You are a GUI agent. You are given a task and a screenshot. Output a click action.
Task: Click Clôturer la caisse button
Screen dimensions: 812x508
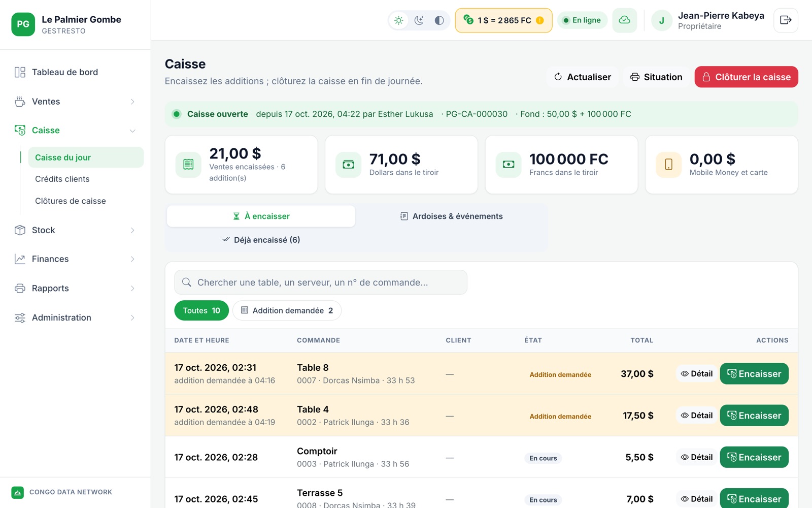[x=746, y=77]
